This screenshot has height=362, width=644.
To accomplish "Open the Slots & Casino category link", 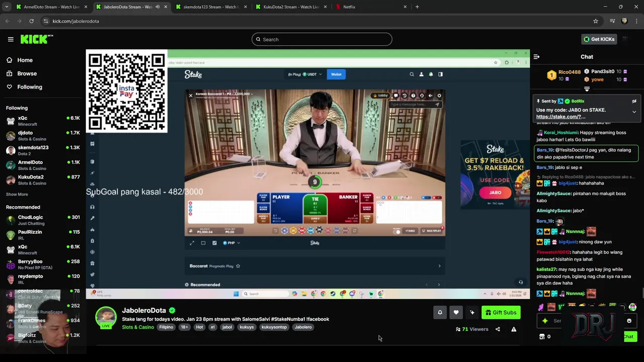I will pos(138,327).
